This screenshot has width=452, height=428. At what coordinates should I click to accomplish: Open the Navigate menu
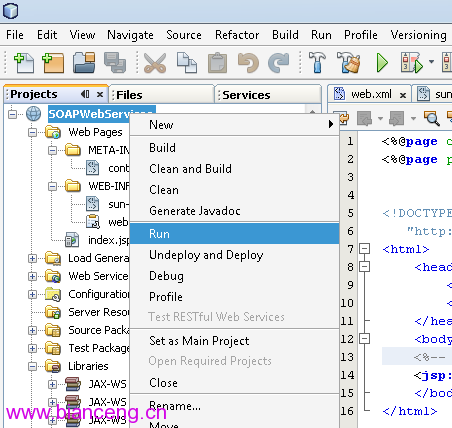(130, 35)
